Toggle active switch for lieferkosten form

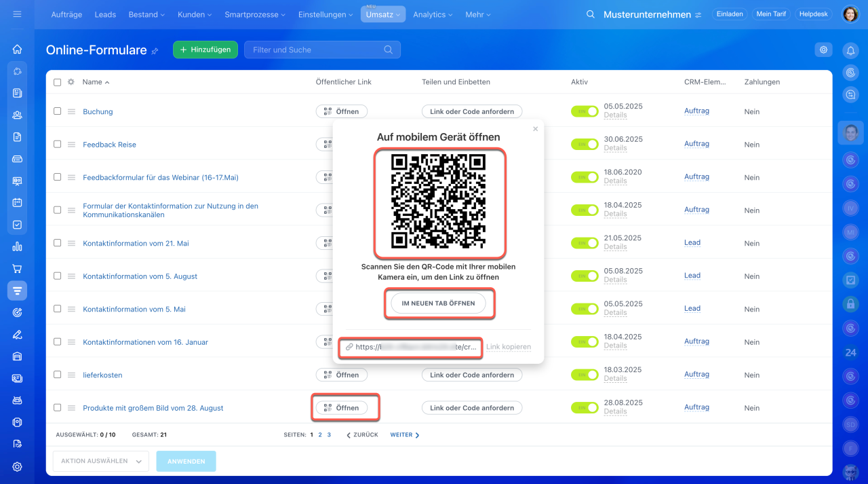[585, 375]
